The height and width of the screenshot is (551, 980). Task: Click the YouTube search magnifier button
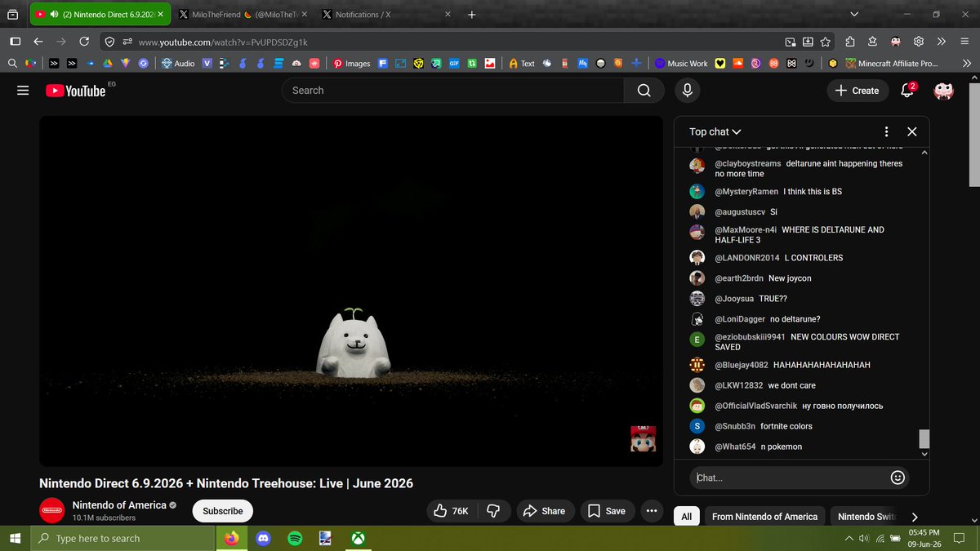644,91
